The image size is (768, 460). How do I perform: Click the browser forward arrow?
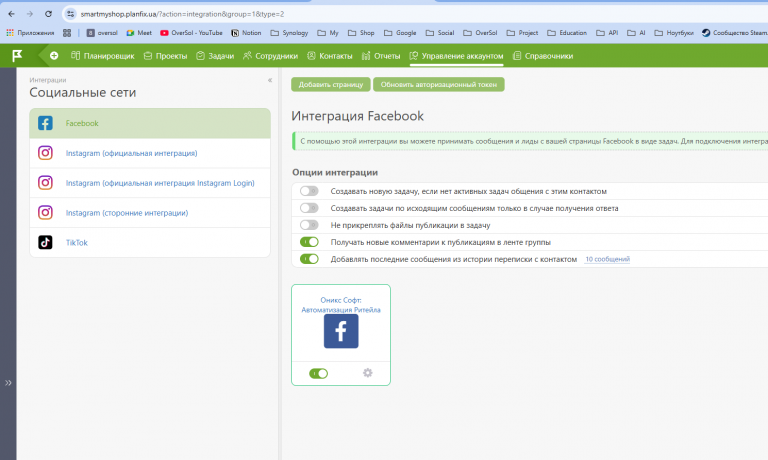29,14
